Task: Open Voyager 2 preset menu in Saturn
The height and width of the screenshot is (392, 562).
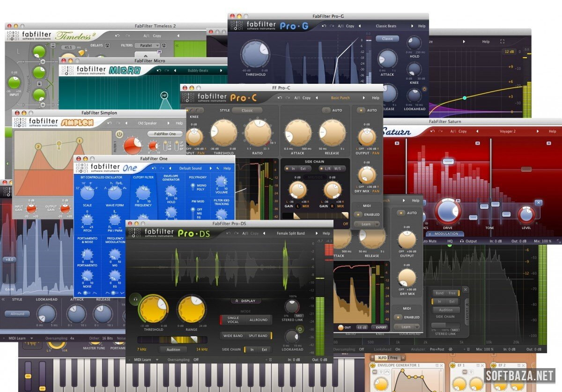Action: [x=508, y=131]
